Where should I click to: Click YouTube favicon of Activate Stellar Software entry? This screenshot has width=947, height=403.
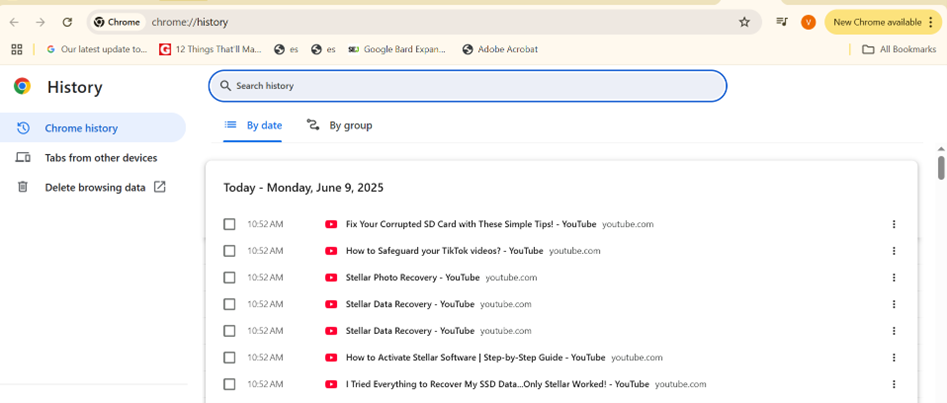click(331, 357)
